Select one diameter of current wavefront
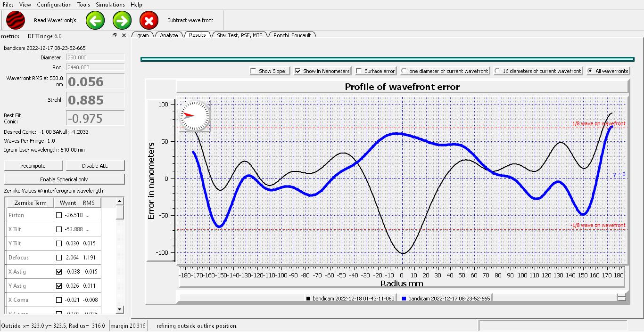 (404, 71)
